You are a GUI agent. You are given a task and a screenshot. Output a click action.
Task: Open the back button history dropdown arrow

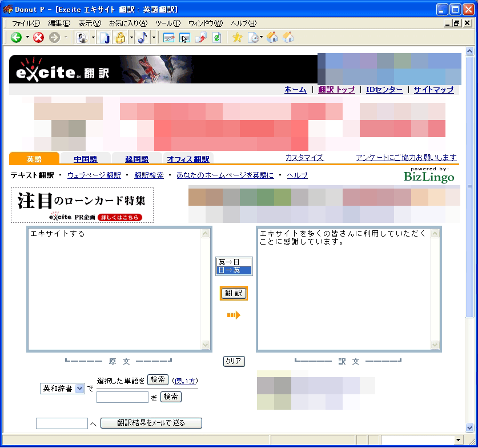click(27, 38)
